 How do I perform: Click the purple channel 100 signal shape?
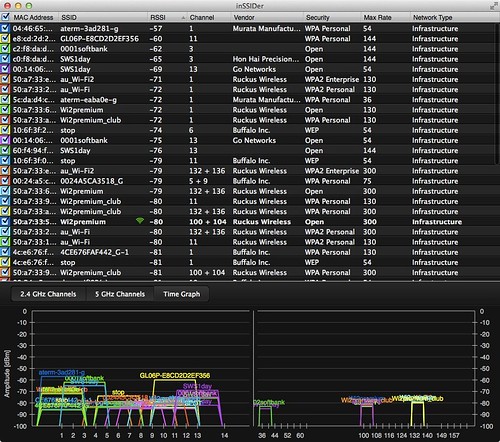click(367, 416)
